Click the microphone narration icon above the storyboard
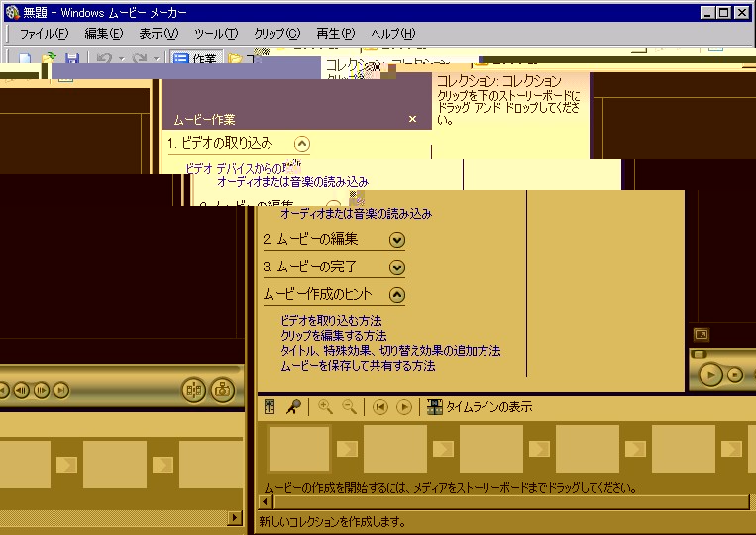This screenshot has width=756, height=535. (x=293, y=407)
